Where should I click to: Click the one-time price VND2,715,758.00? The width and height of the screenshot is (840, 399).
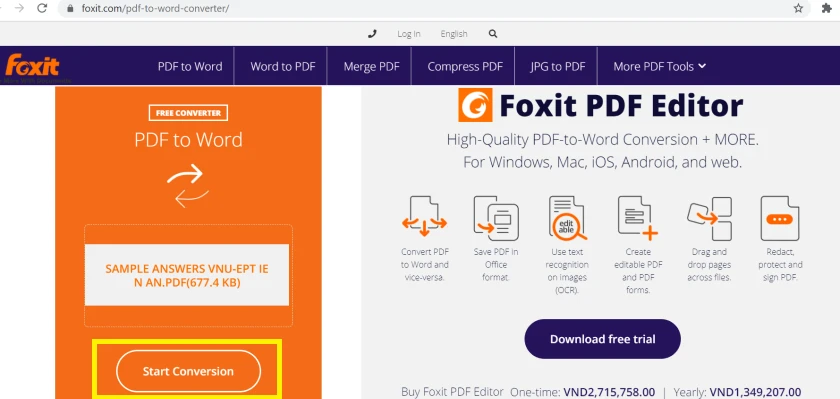[x=609, y=392]
